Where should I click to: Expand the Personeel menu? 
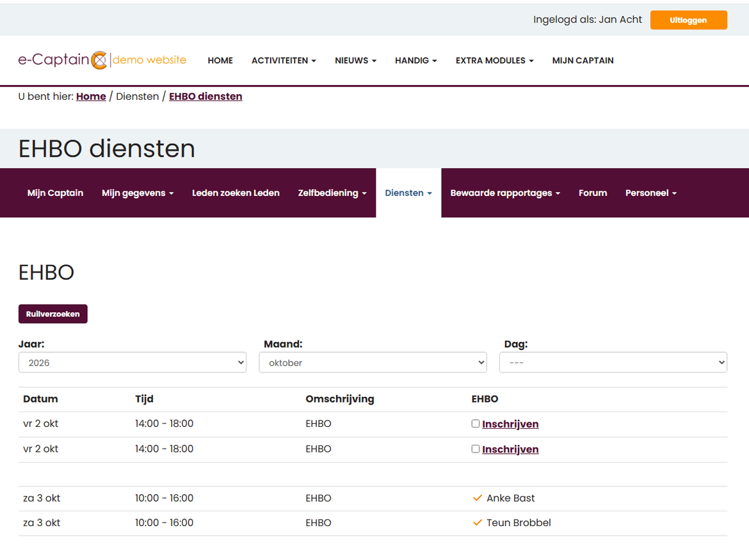[651, 193]
